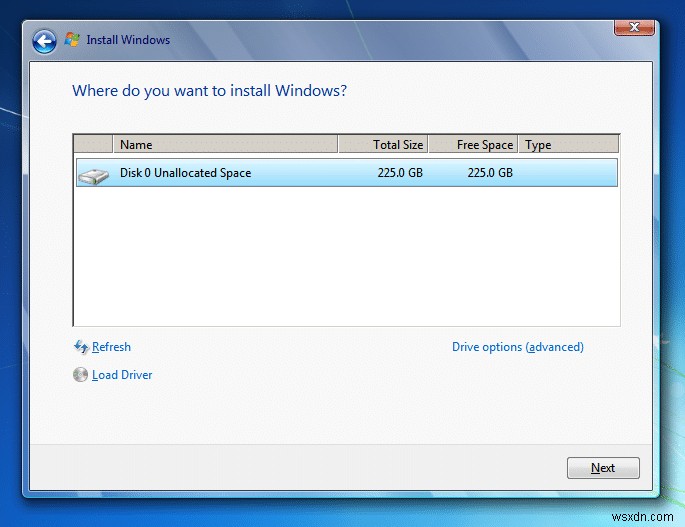Viewport: 685px width, 527px height.
Task: Sort by the Total Size column header
Action: [x=383, y=144]
